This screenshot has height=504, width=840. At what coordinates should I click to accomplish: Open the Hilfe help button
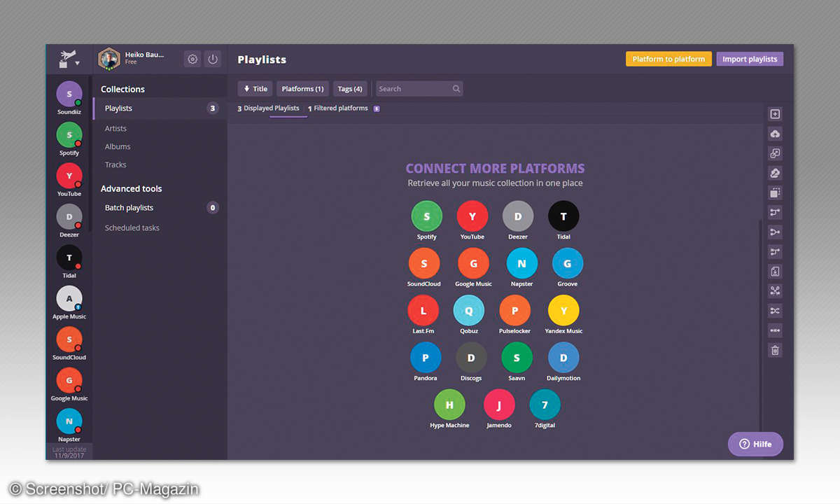click(x=755, y=444)
